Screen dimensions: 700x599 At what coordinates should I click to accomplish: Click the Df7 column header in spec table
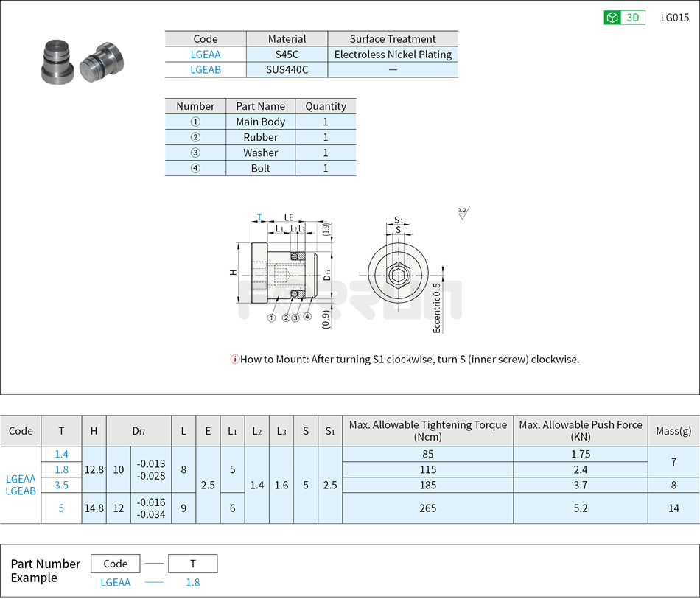point(139,431)
